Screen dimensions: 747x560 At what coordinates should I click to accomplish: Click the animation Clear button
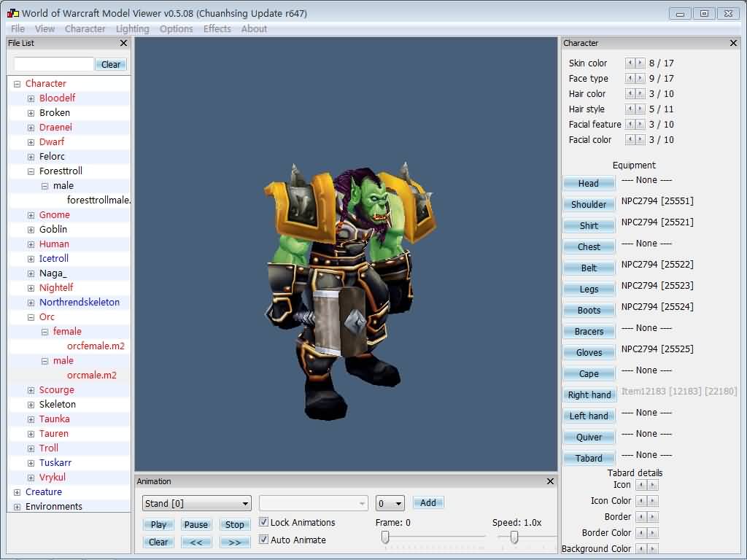[x=158, y=542]
